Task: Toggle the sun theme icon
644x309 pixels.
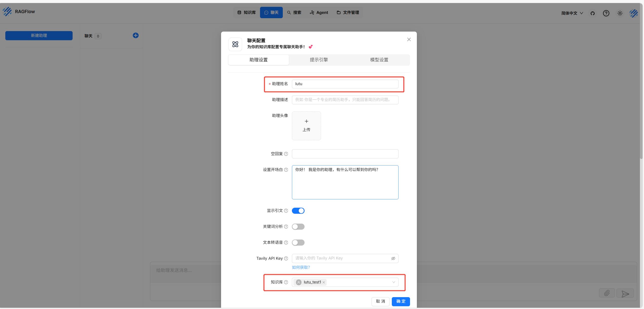Action: point(620,13)
